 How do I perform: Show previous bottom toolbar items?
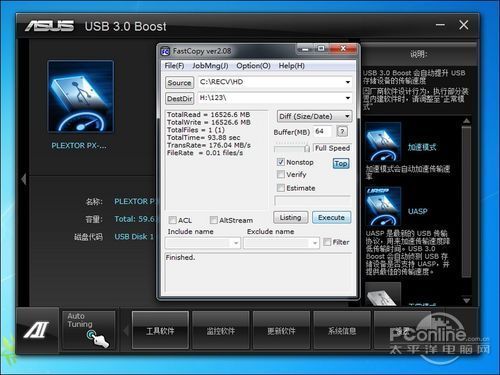point(126,331)
